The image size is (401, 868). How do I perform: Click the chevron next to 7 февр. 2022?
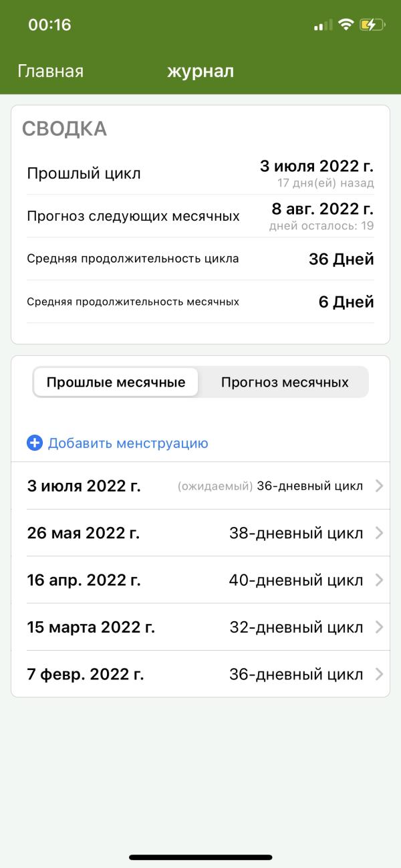pos(379,674)
